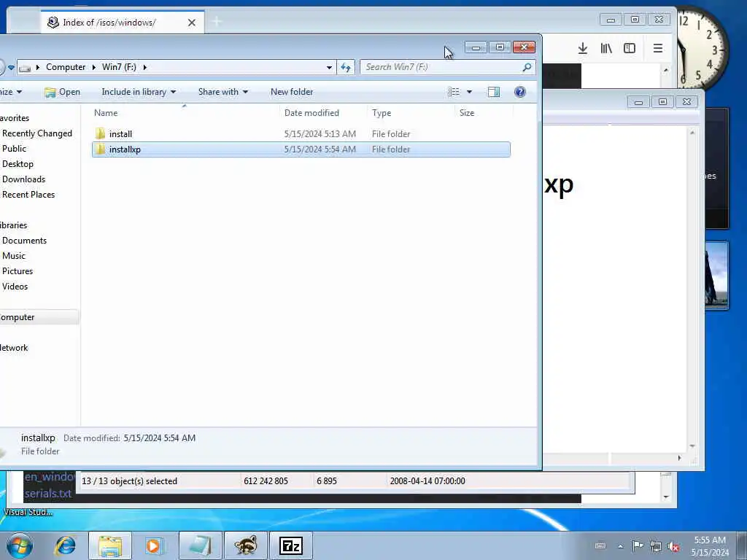Open Downloads in navigation pane
The image size is (747, 560).
tap(24, 179)
